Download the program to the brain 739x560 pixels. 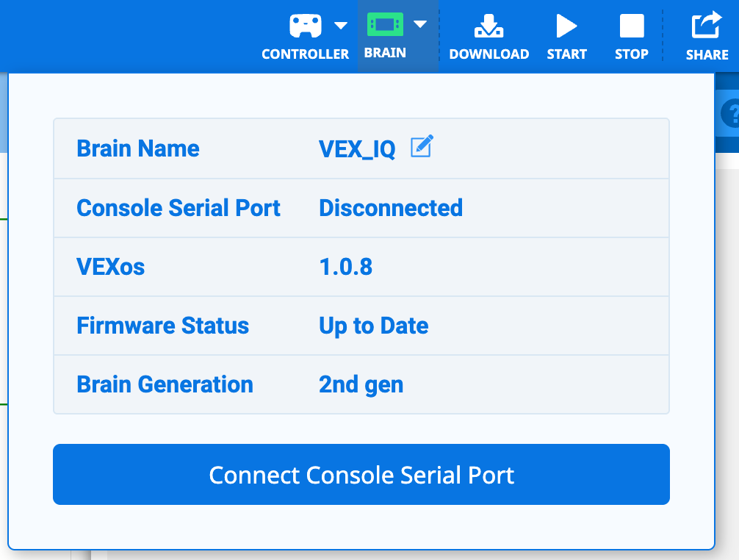pyautogui.click(x=489, y=35)
